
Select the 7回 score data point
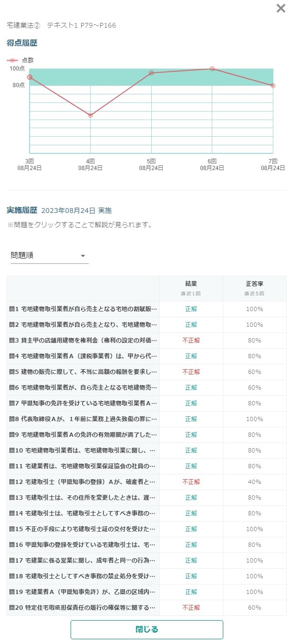pos(273,86)
